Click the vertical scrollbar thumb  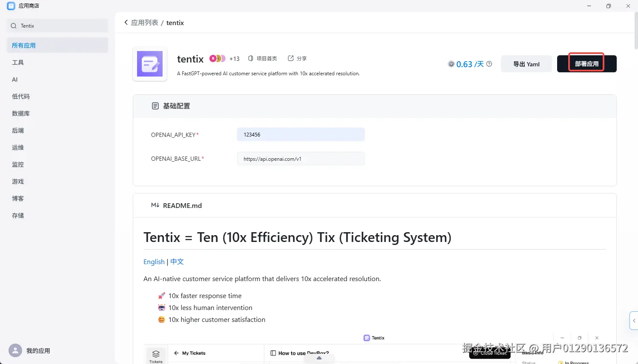(636, 31)
